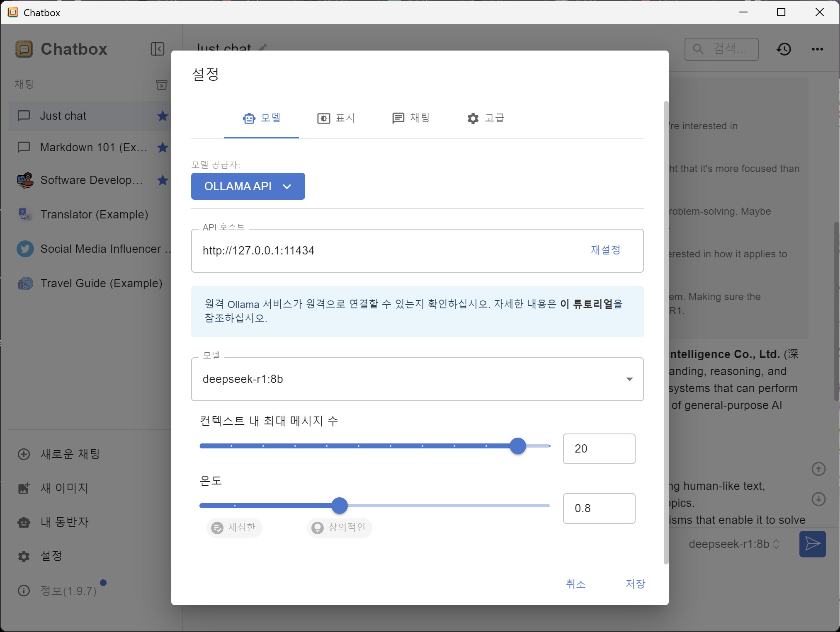The height and width of the screenshot is (632, 840).
Task: Click scroll-to-bottom arrow circle icon
Action: [x=818, y=499]
